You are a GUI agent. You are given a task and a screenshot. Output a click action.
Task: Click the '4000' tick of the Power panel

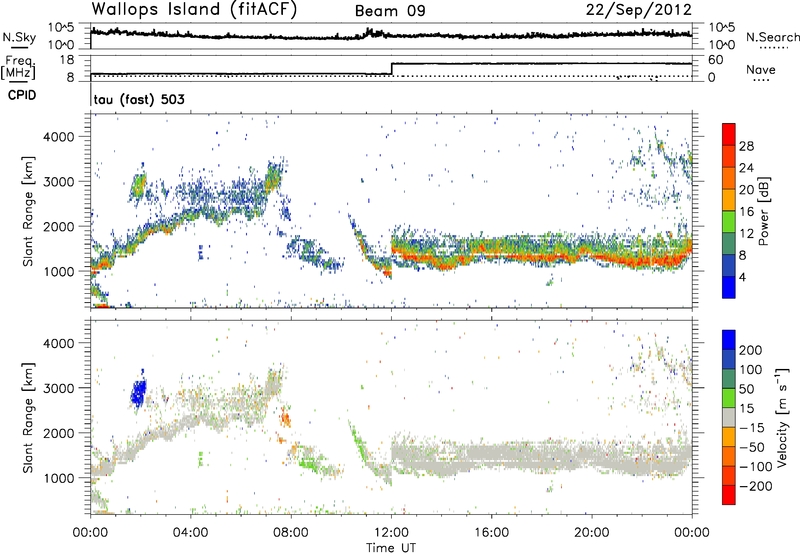tap(58, 137)
